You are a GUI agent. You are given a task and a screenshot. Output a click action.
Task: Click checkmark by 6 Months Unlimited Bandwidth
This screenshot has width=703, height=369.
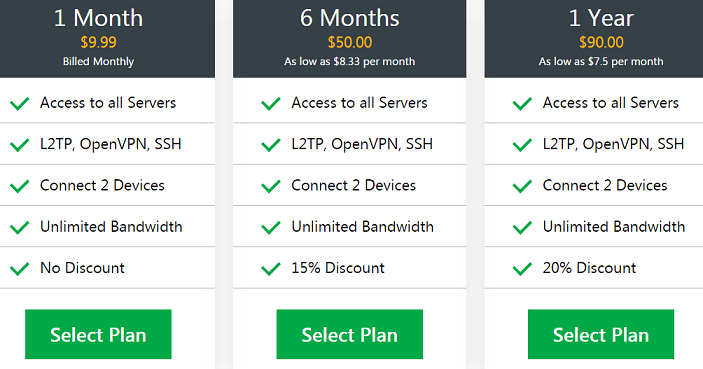[271, 227]
